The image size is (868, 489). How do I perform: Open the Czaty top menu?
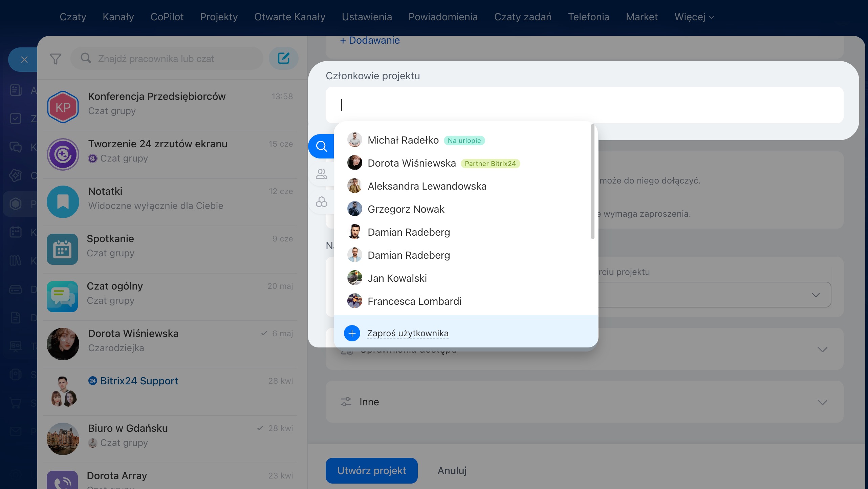pos(73,17)
